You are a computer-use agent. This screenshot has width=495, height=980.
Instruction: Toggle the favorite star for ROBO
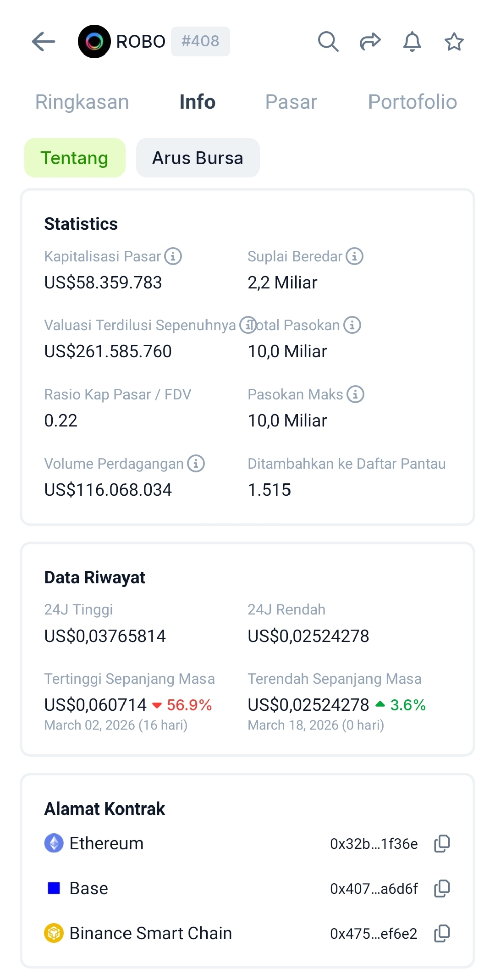tap(454, 42)
